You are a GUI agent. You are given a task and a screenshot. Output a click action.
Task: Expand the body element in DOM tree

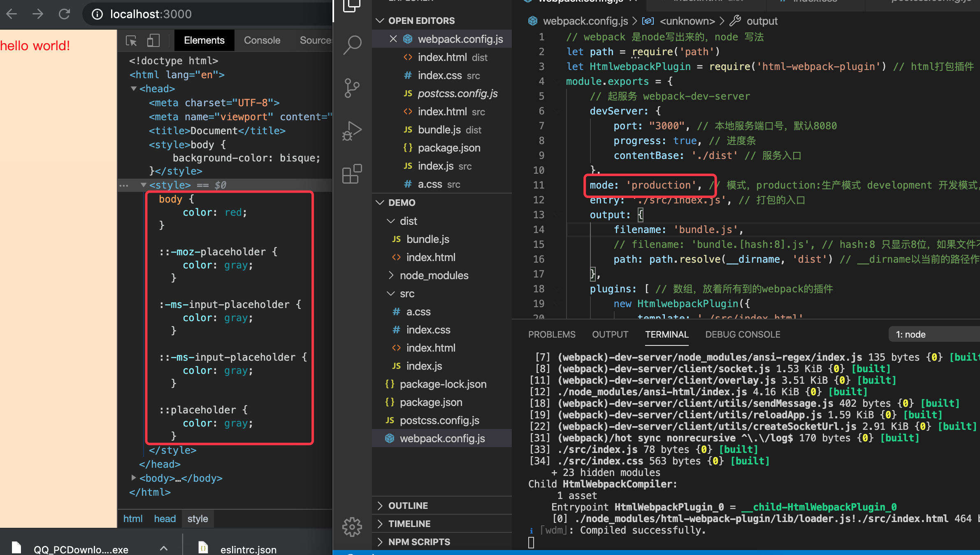pyautogui.click(x=133, y=478)
